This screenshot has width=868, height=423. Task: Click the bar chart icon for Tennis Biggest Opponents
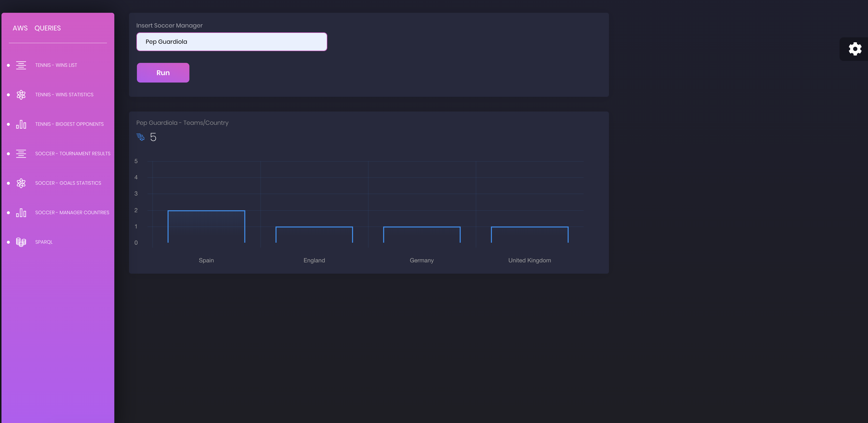(x=21, y=124)
